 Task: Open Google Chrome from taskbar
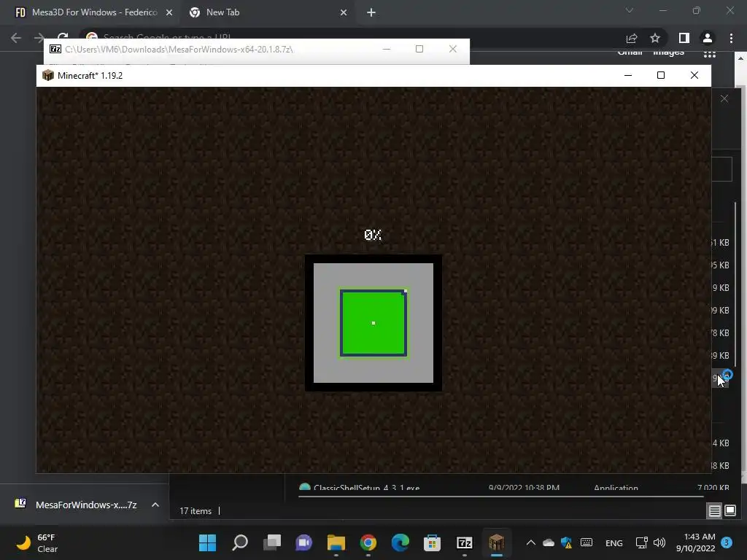(368, 542)
